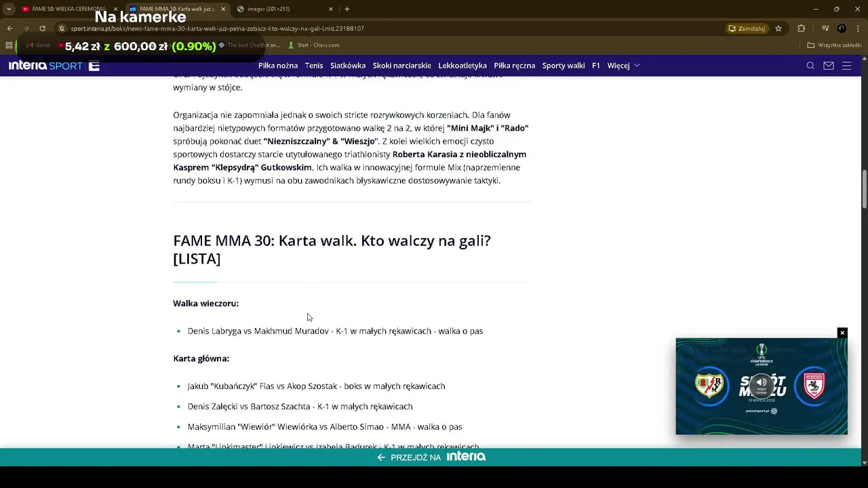
Task: Expand the Więcej dropdown menu
Action: point(623,66)
